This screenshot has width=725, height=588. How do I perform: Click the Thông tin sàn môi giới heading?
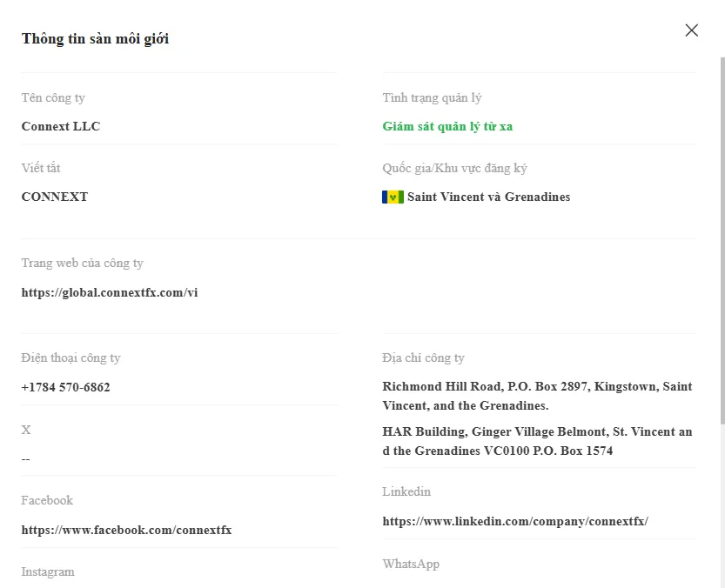(x=95, y=39)
